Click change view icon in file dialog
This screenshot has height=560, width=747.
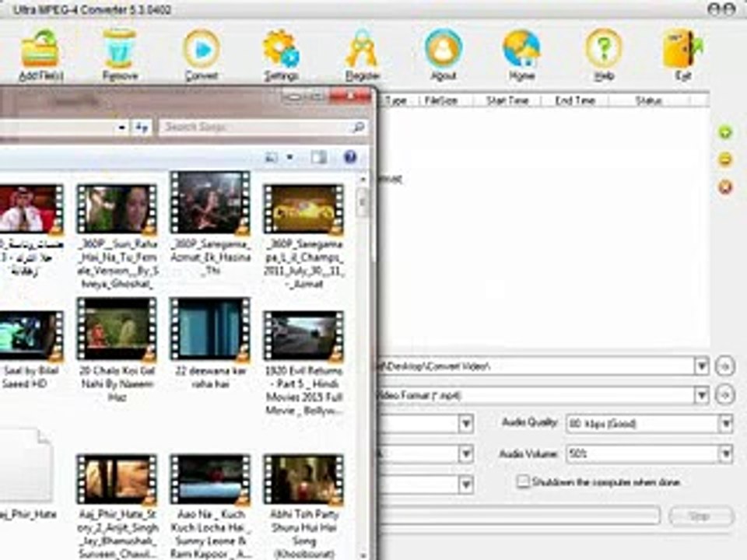[x=271, y=156]
